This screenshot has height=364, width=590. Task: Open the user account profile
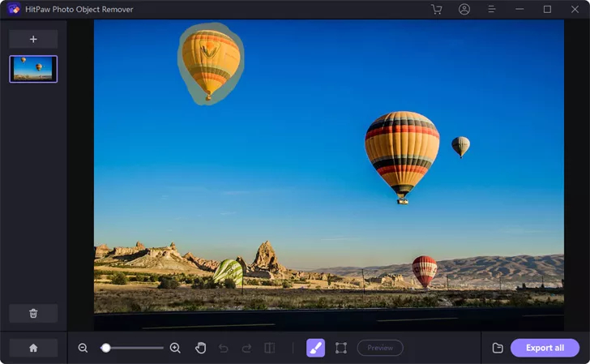click(x=464, y=9)
